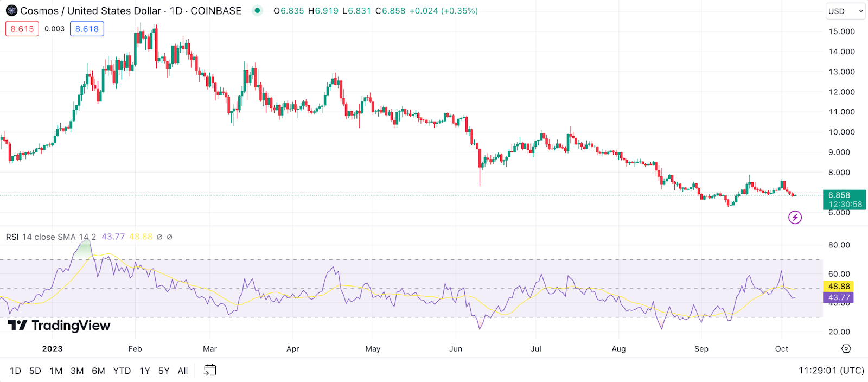This screenshot has height=382, width=868.
Task: Click the Jun label on time axis
Action: pyautogui.click(x=456, y=349)
